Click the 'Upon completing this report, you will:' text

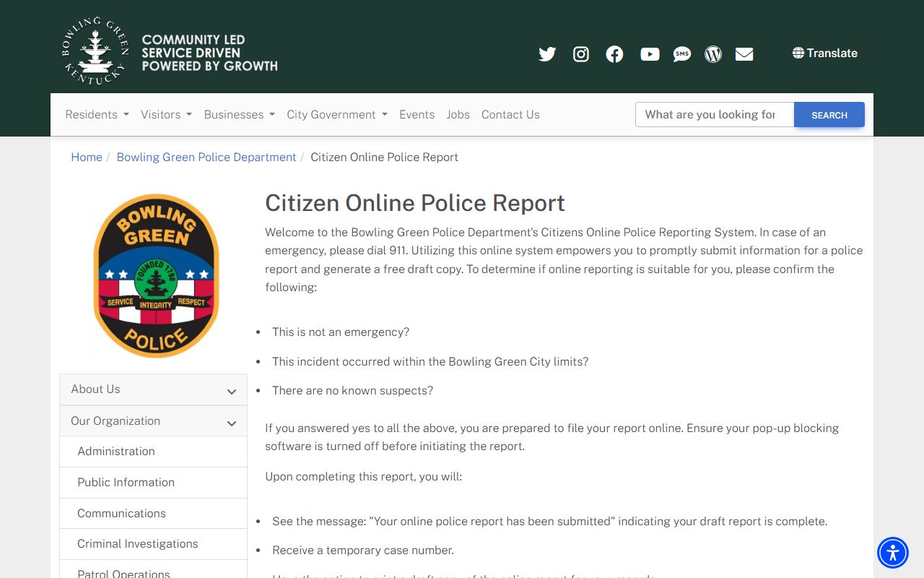pos(363,477)
